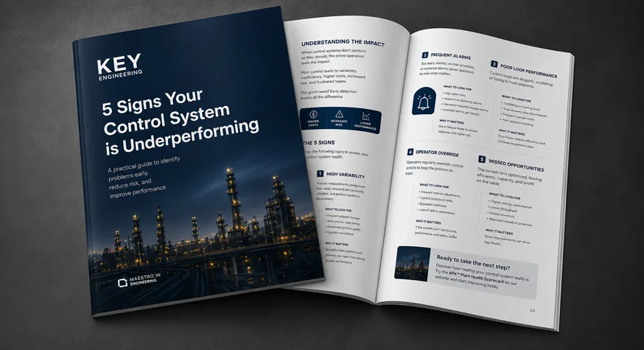Image resolution: width=644 pixels, height=350 pixels.
Task: Click the "Operator Override" heading
Action: 437,153
